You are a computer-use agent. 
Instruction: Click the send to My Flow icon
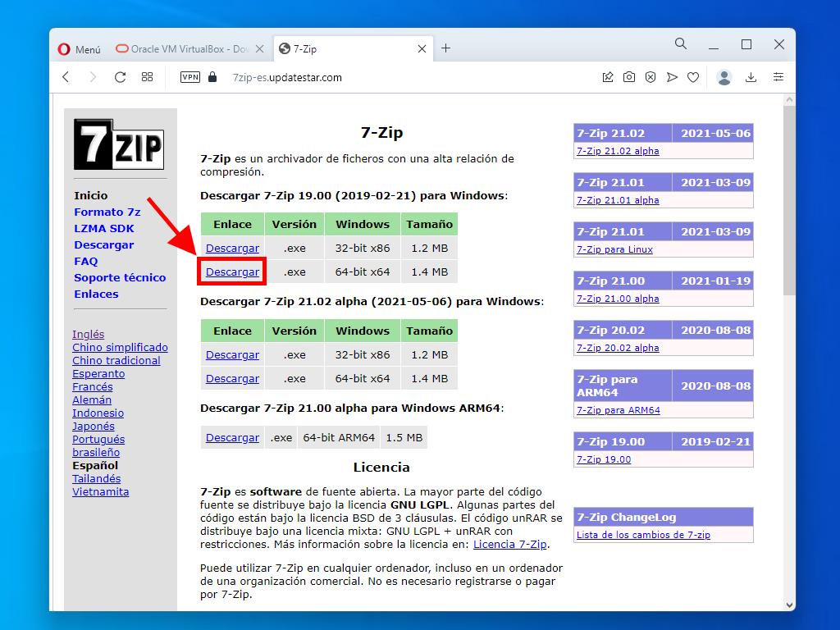point(672,78)
